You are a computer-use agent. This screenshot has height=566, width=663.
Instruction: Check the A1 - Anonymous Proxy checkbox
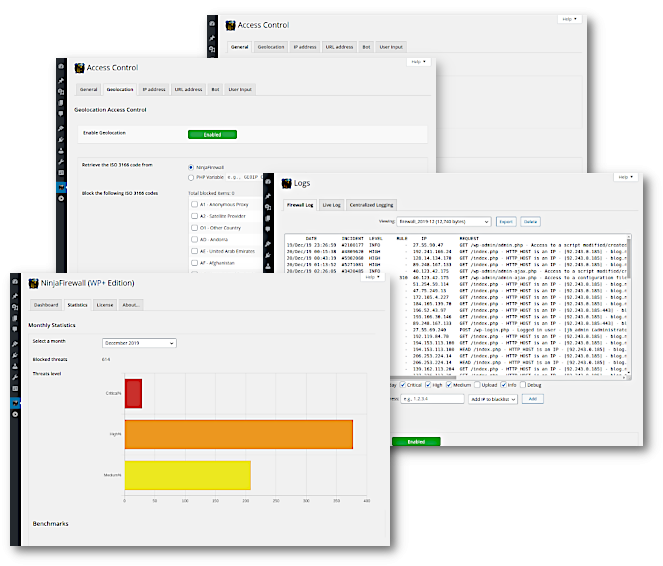[193, 203]
